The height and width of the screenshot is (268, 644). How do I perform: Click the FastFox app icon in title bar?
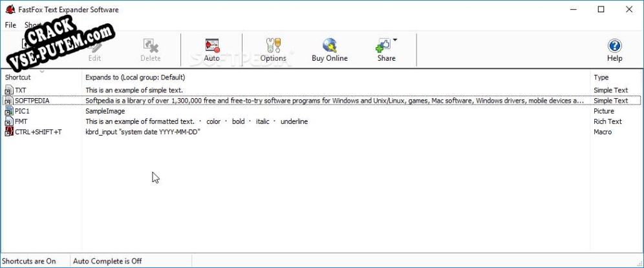click(x=10, y=10)
